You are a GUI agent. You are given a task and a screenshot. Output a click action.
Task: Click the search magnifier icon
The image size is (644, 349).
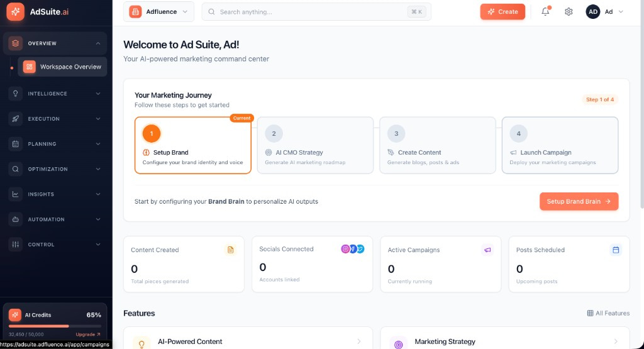point(211,12)
